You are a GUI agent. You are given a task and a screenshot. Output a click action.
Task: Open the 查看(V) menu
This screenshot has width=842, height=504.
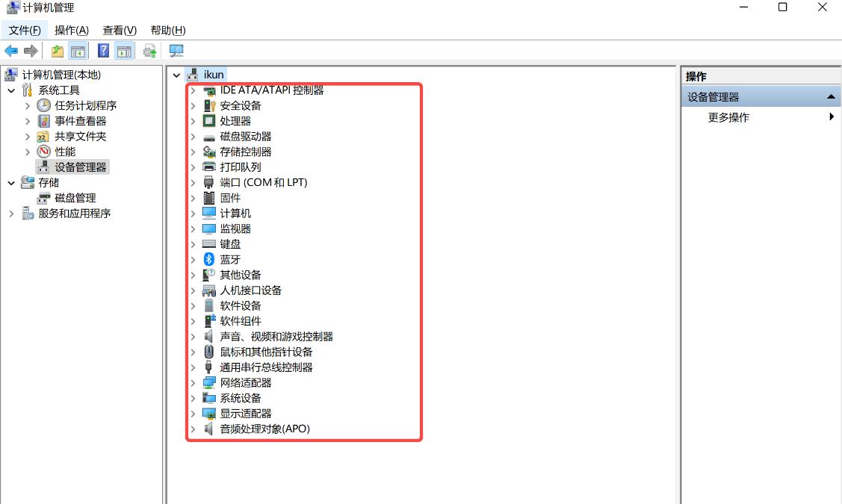coord(120,30)
